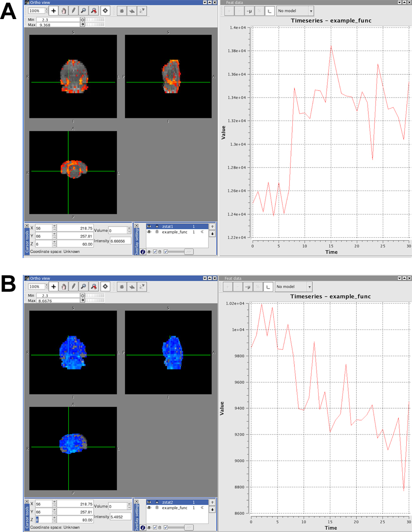Toggle visible checkbox below overlay list, panel B
This screenshot has width=412, height=532.
point(155,527)
